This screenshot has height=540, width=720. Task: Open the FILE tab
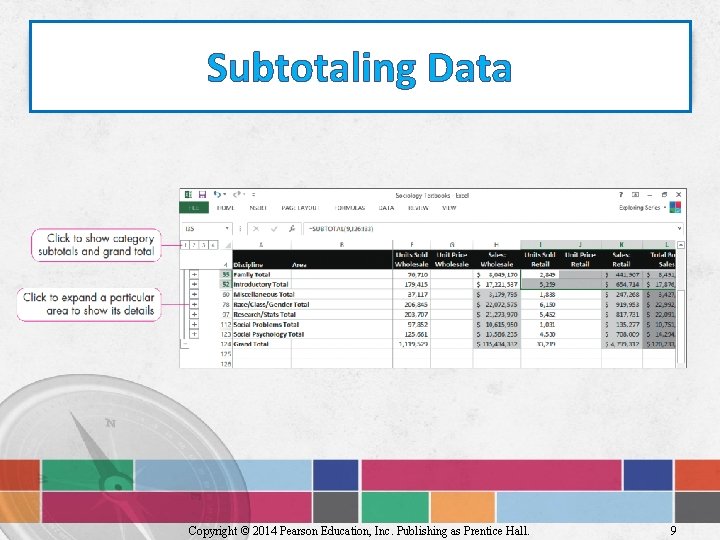(194, 208)
